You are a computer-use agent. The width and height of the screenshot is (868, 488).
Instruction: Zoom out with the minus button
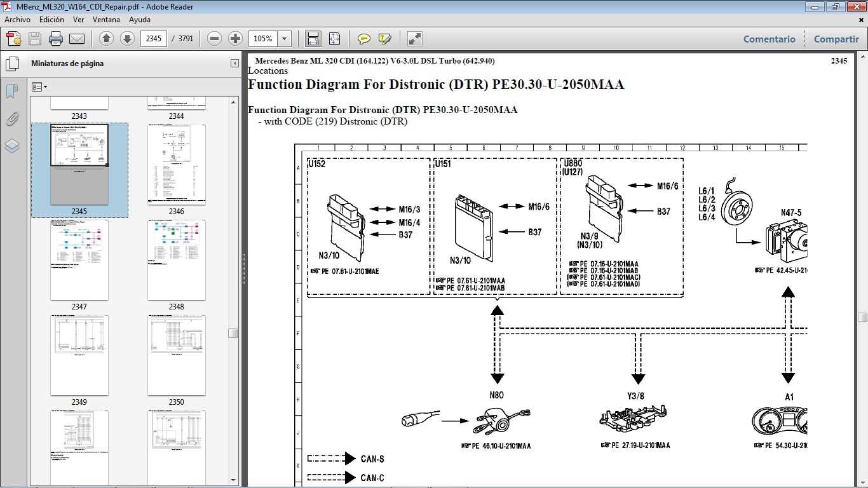pos(215,39)
